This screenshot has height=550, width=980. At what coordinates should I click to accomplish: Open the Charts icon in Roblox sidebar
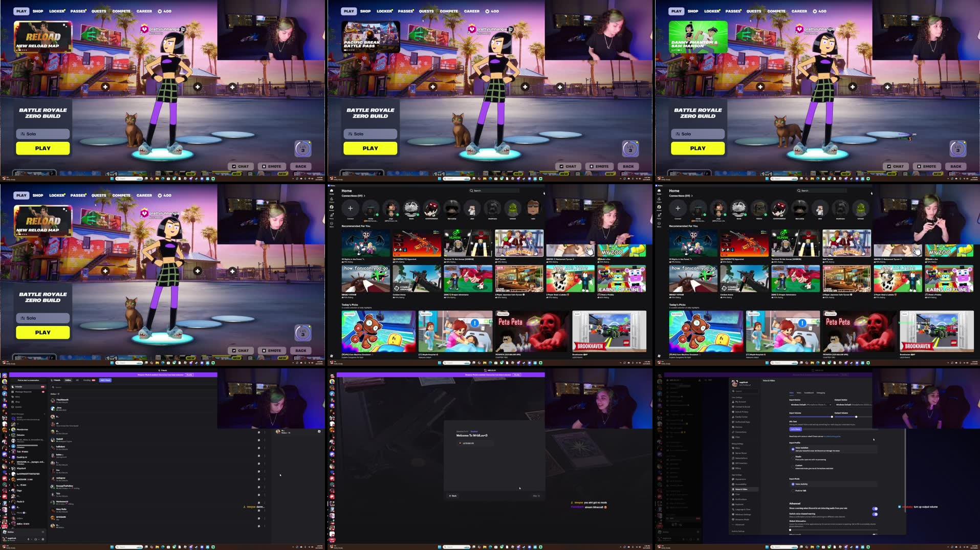tap(332, 199)
